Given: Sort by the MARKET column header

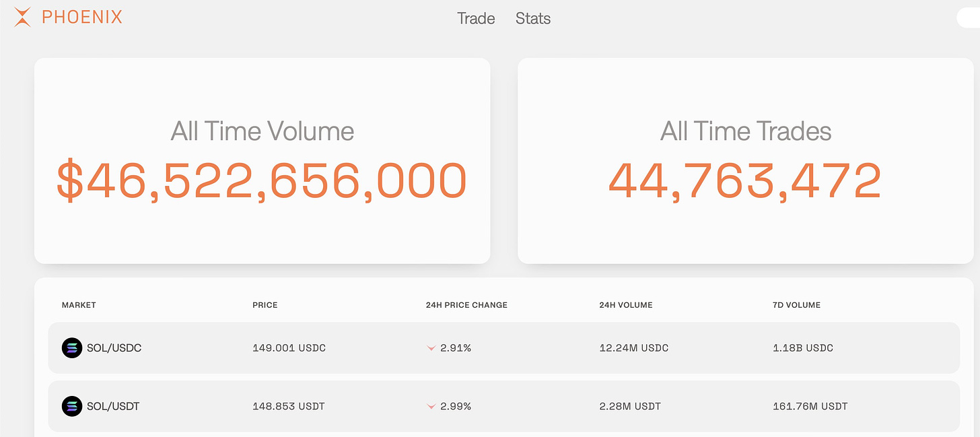Looking at the screenshot, I should tap(79, 305).
